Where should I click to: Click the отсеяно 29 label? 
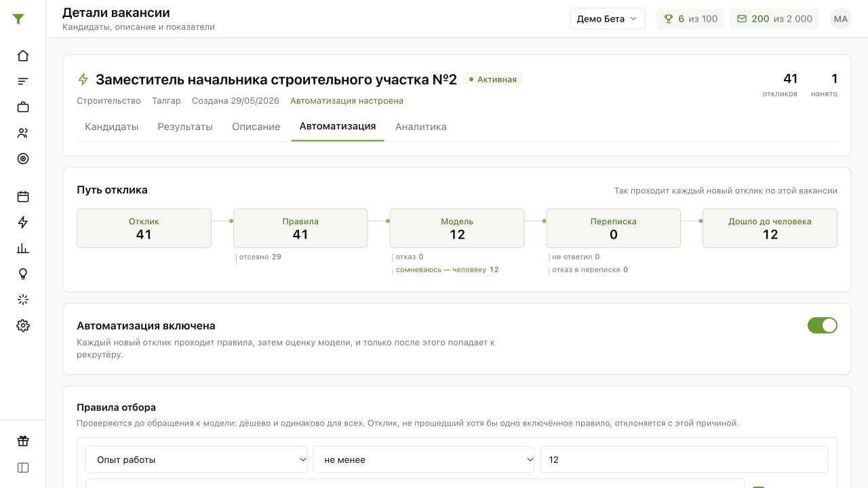point(260,257)
